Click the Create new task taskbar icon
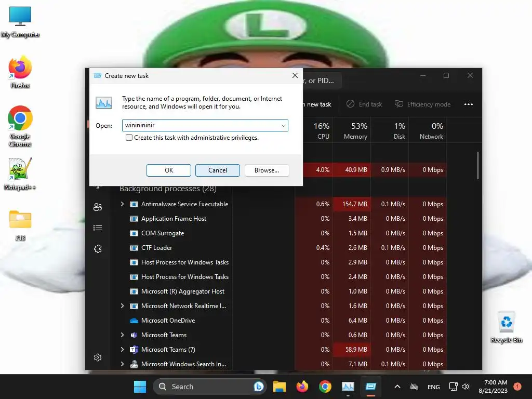The height and width of the screenshot is (399, 532). click(x=371, y=387)
